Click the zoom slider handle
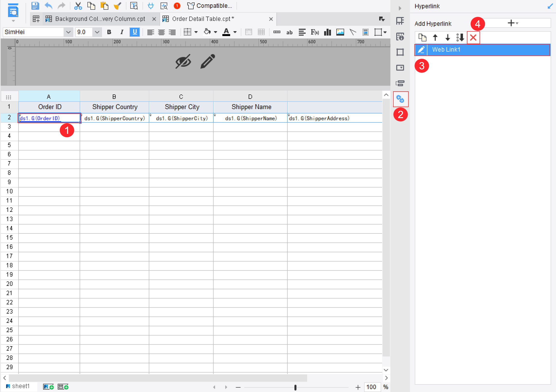 [295, 387]
